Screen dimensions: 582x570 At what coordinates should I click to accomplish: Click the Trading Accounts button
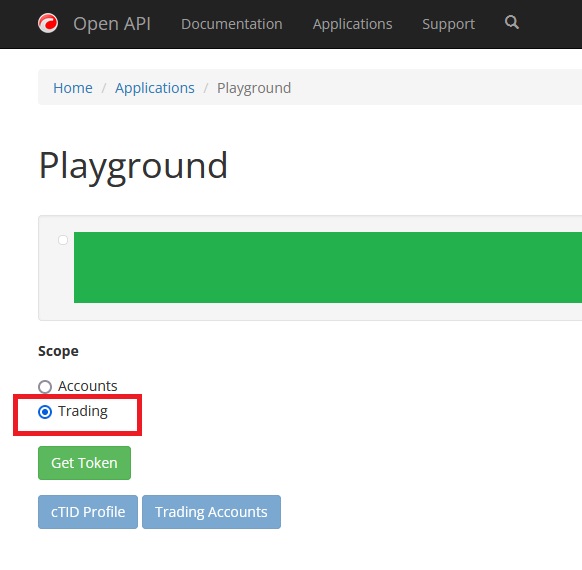pyautogui.click(x=211, y=512)
